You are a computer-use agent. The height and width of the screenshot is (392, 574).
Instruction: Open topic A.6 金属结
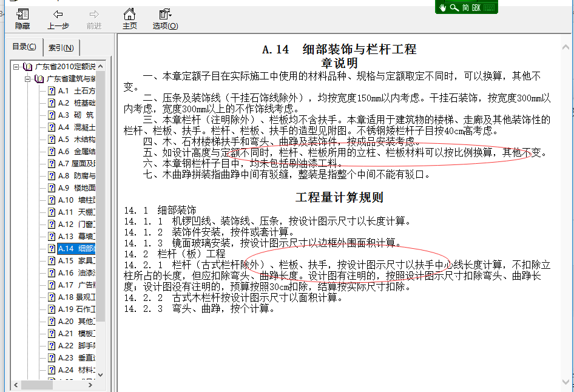tap(76, 151)
